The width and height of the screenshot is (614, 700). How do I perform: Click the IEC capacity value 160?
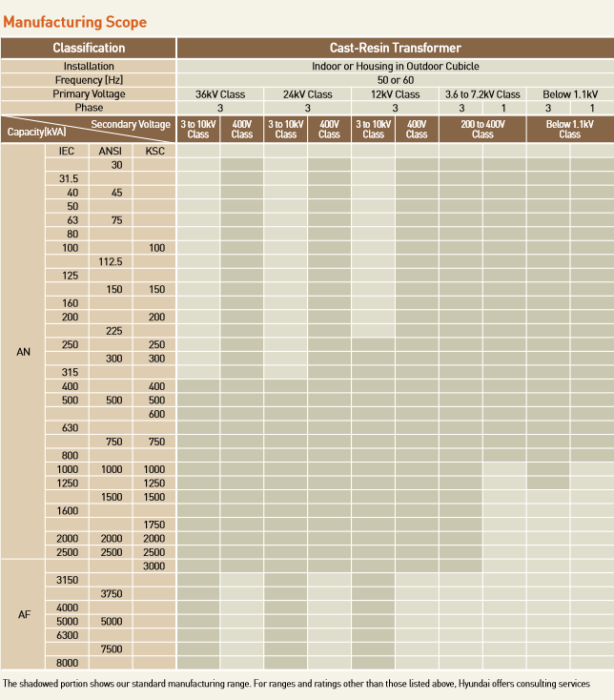click(x=70, y=303)
